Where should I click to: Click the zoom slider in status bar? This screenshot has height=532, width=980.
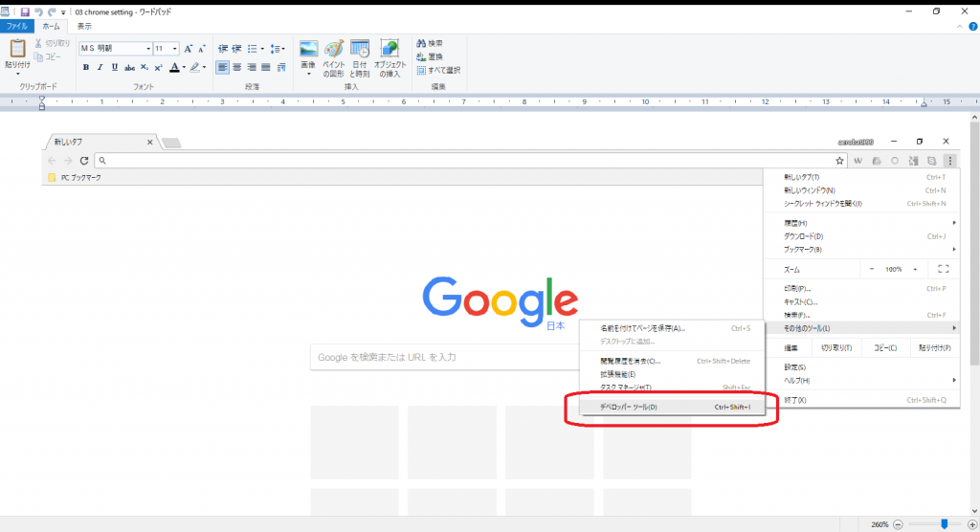pyautogui.click(x=944, y=524)
